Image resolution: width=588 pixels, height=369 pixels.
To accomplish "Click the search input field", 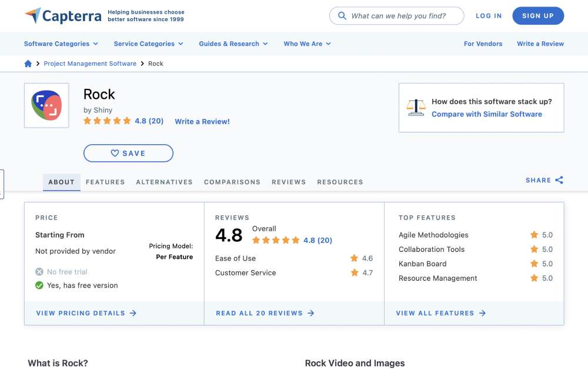I will pyautogui.click(x=400, y=16).
